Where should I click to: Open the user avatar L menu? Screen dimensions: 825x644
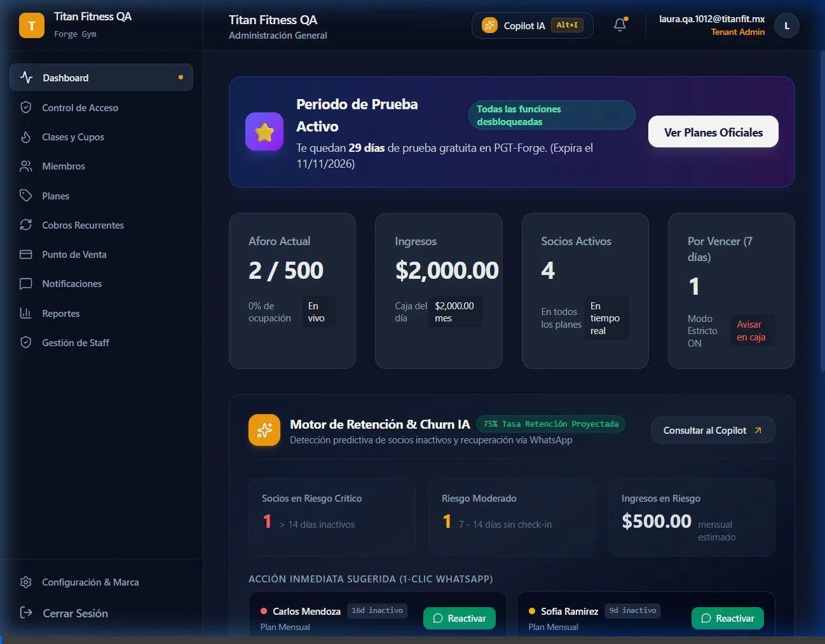click(x=787, y=25)
